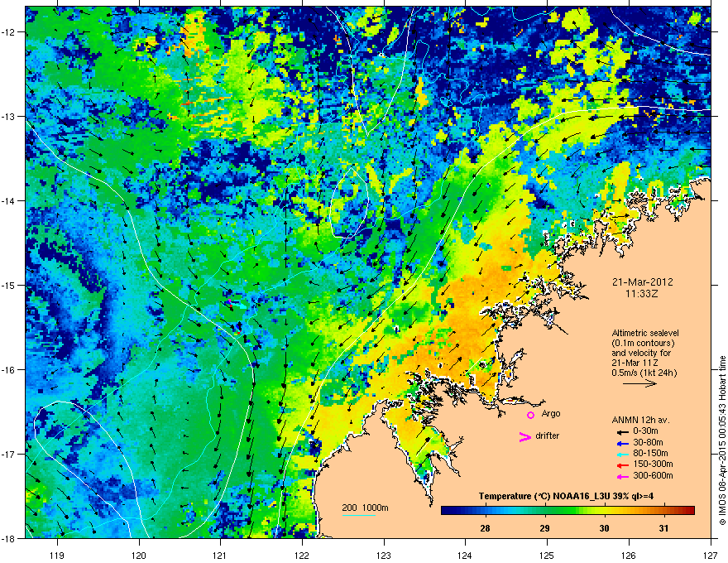Image resolution: width=728 pixels, height=563 pixels.
Task: Select the red 150-300m arrow legend symbol
Action: 622,465
